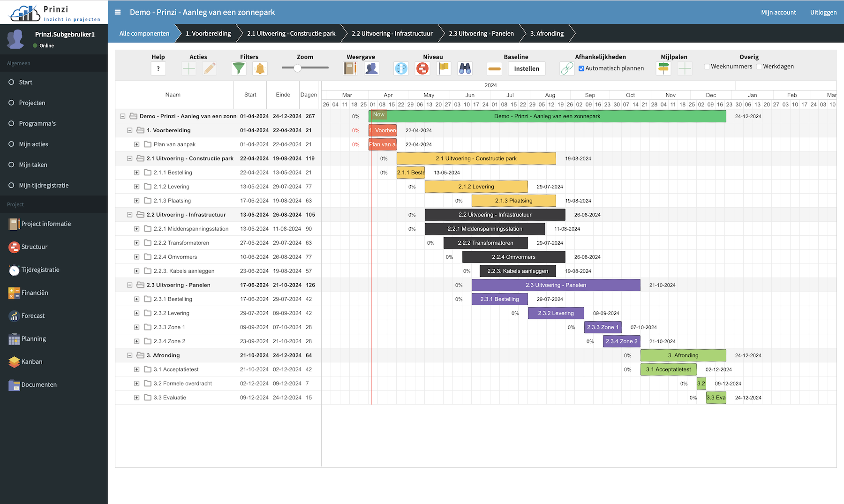This screenshot has width=844, height=504.
Task: Click the chain link dependencies icon
Action: 567,68
